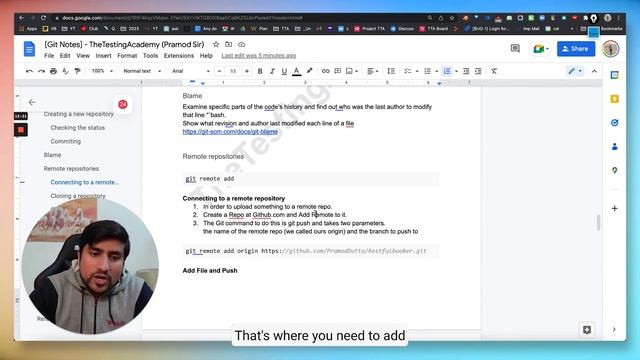Open the Contacts side panel icon
This screenshot has height=360, width=640.
click(614, 147)
